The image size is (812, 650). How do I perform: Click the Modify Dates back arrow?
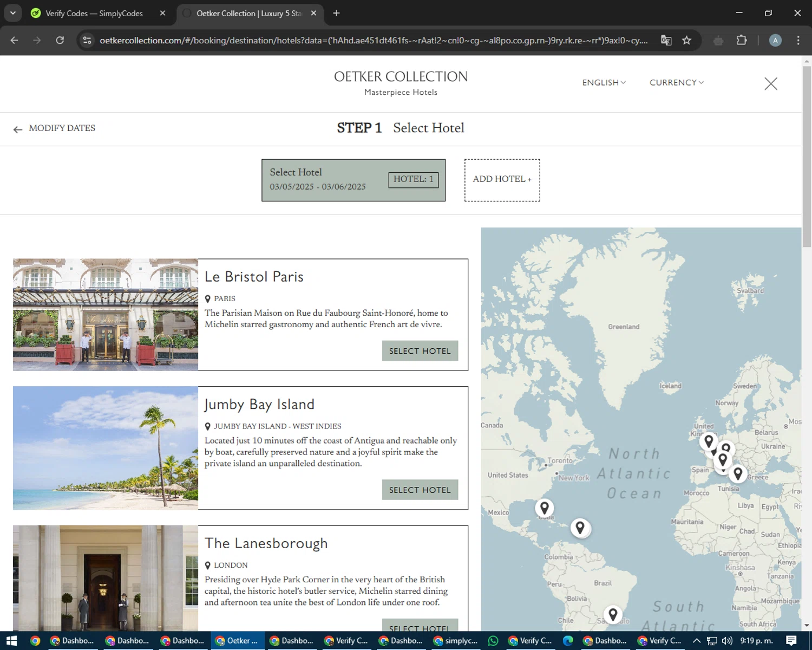[18, 129]
